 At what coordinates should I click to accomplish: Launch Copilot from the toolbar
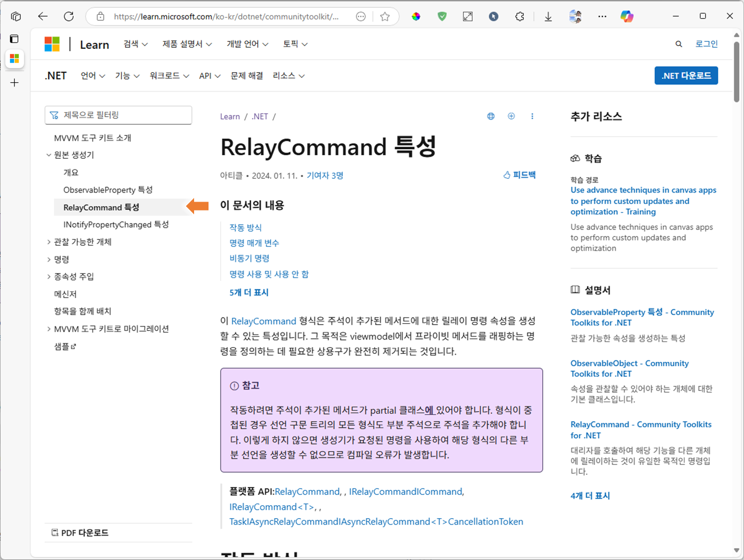coord(627,16)
